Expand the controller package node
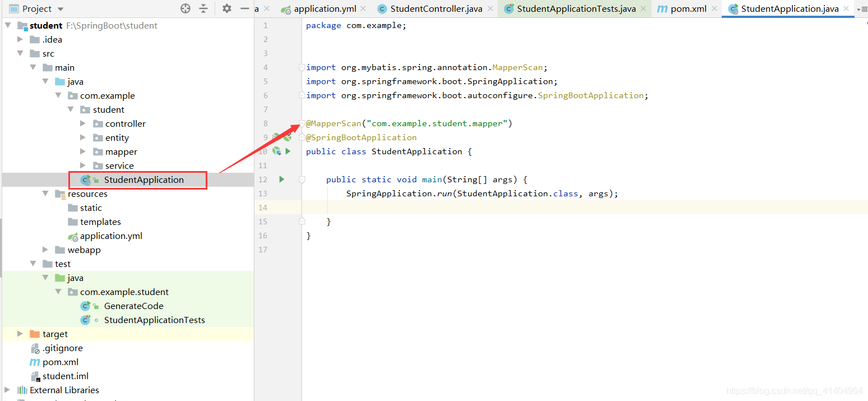The width and height of the screenshot is (868, 401). [83, 123]
